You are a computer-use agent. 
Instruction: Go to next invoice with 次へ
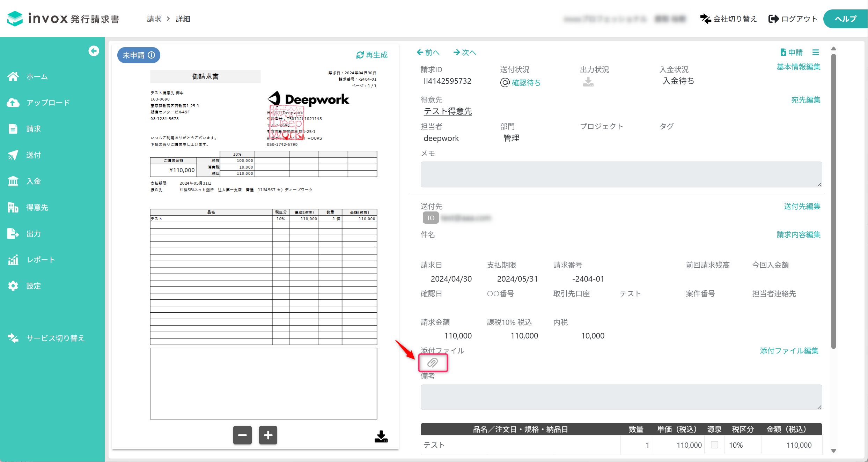[465, 52]
